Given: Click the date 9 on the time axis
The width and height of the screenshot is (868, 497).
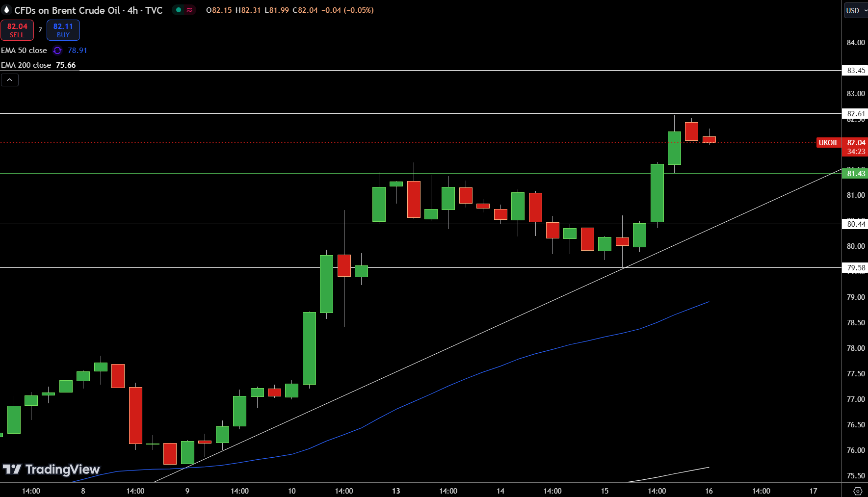Looking at the screenshot, I should [187, 491].
